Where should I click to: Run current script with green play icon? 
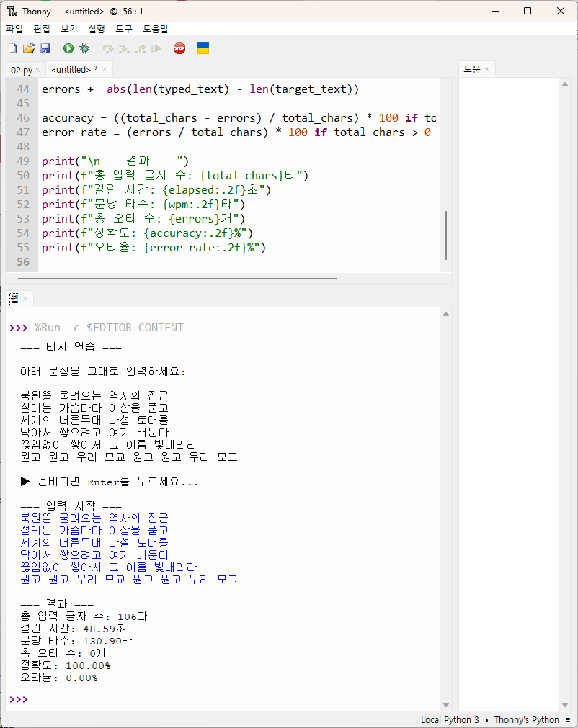click(68, 48)
